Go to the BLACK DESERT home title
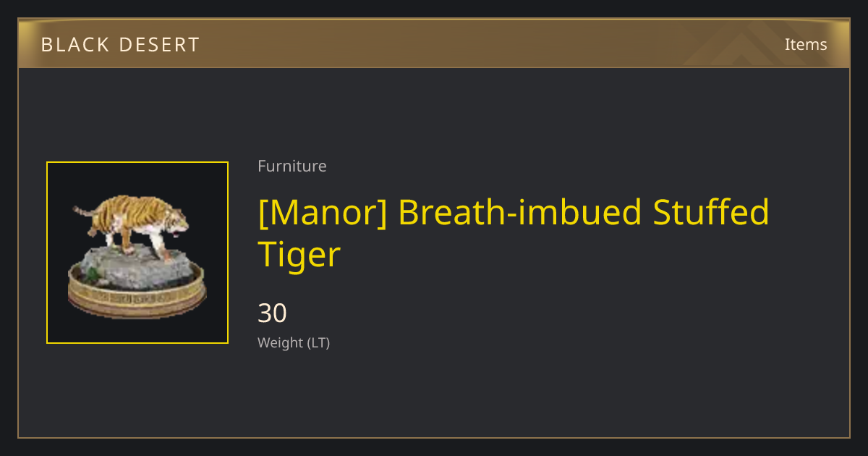868x456 pixels. [x=120, y=45]
